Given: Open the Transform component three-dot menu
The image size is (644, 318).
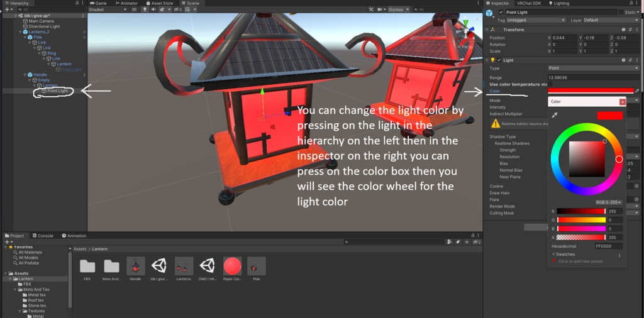Looking at the screenshot, I should (x=636, y=30).
